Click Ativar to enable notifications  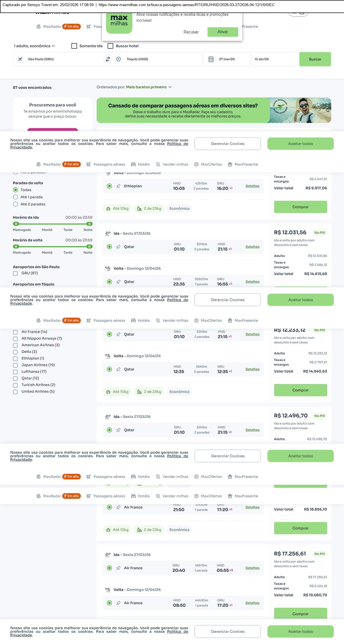click(x=223, y=32)
